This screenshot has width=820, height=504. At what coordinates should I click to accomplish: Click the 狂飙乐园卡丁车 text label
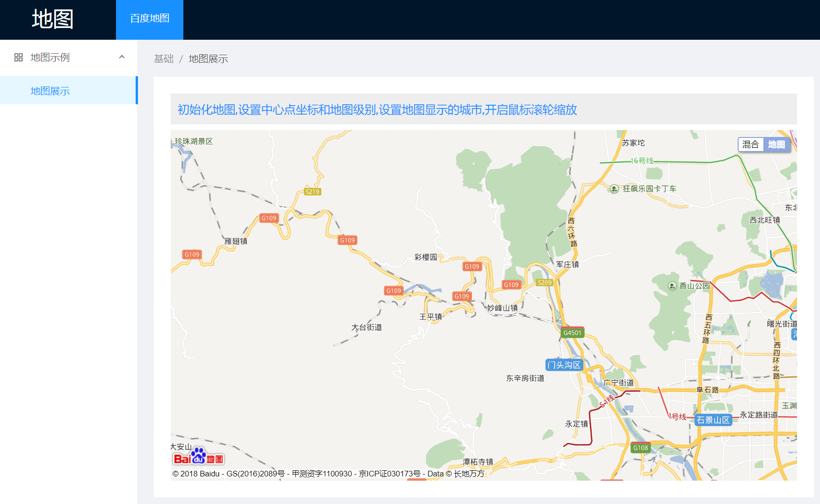tap(650, 189)
